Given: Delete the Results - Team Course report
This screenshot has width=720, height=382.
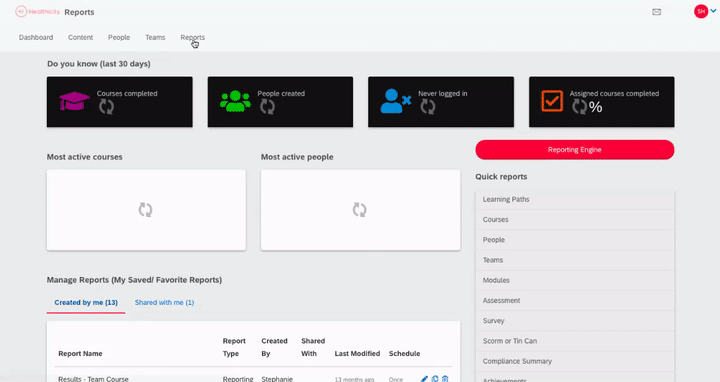Looking at the screenshot, I should [445, 379].
